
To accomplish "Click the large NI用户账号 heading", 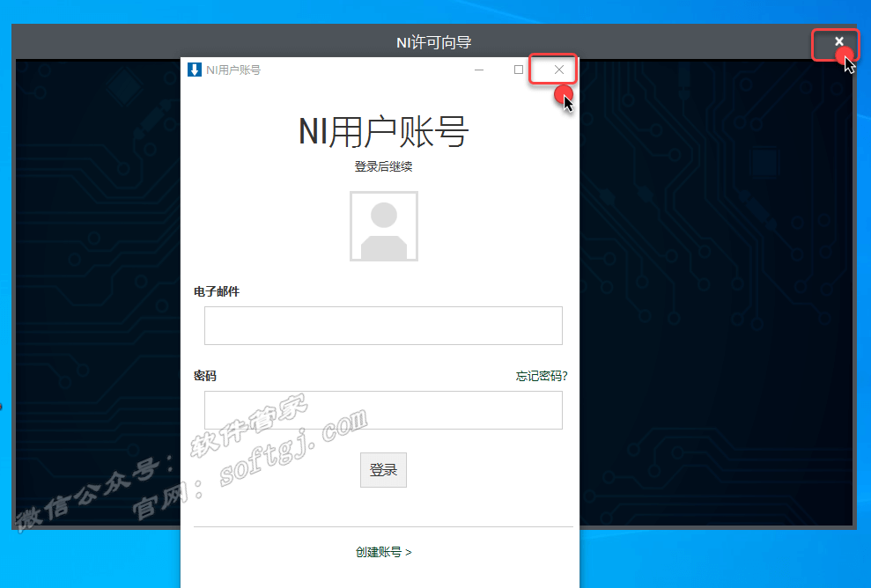I will tap(383, 131).
